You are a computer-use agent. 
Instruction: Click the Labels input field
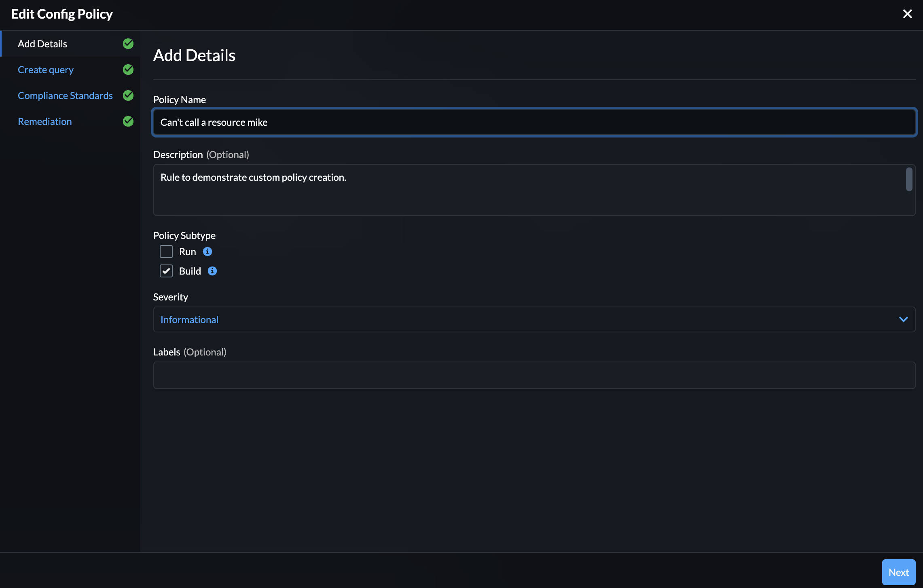[534, 375]
